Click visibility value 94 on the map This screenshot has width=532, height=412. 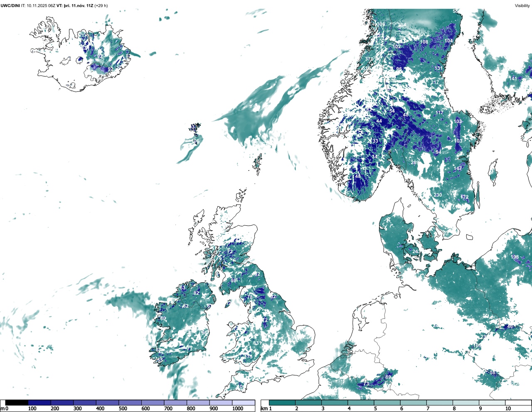(438, 153)
